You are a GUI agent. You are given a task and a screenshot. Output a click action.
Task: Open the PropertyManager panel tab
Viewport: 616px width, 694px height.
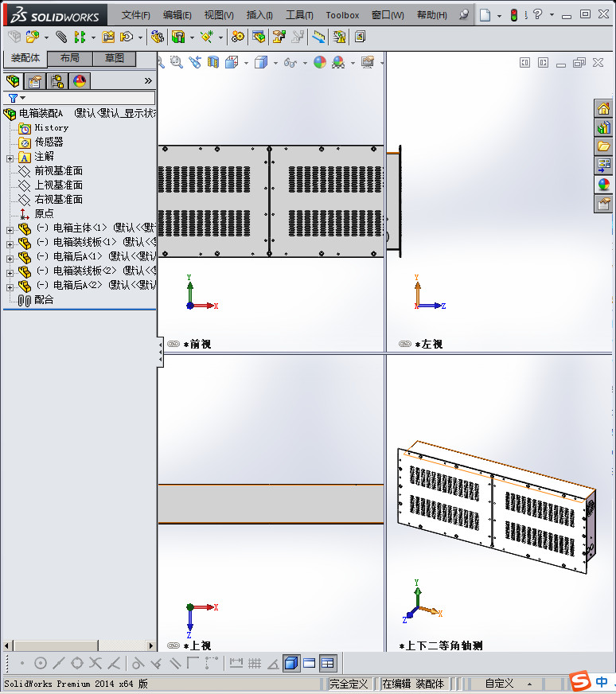35,81
